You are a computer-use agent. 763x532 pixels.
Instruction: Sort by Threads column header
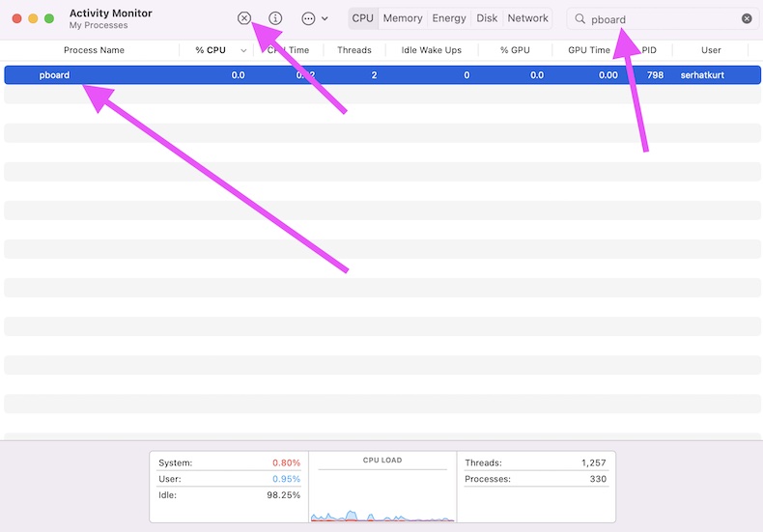click(354, 50)
